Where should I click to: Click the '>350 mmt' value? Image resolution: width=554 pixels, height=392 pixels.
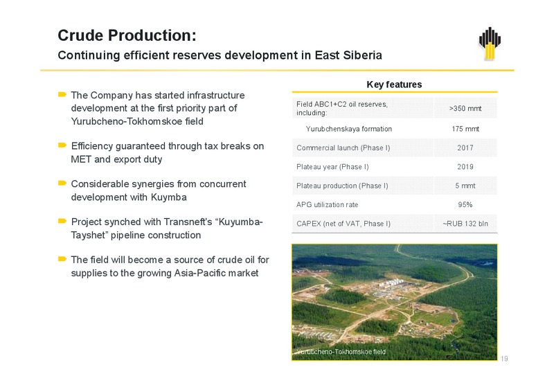pos(465,109)
